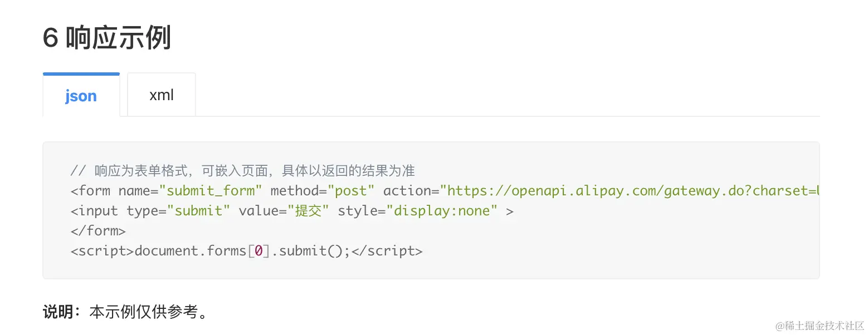Switch to the json tab
The height and width of the screenshot is (335, 868).
pyautogui.click(x=81, y=95)
